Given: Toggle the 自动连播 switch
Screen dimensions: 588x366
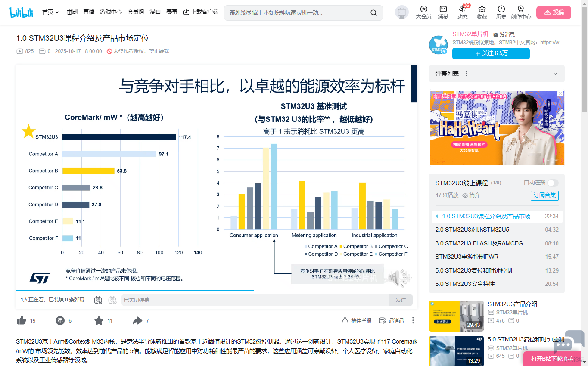Looking at the screenshot, I should click(553, 183).
